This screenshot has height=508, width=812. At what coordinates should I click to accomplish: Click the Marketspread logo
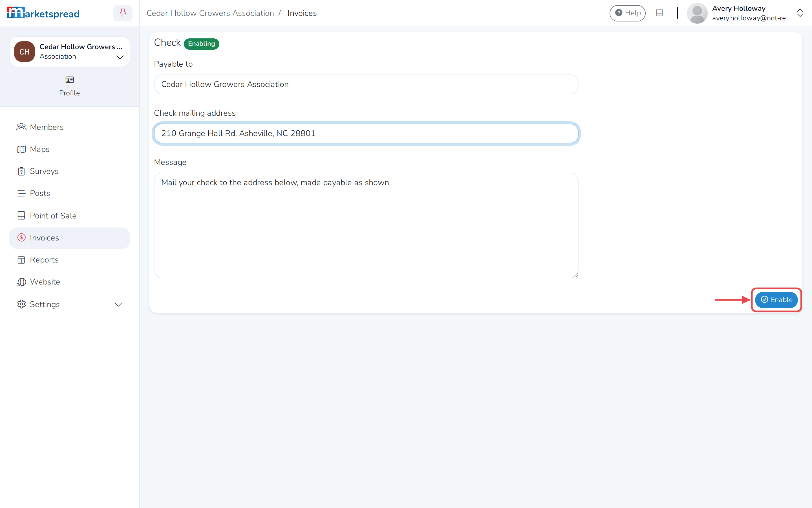(43, 13)
